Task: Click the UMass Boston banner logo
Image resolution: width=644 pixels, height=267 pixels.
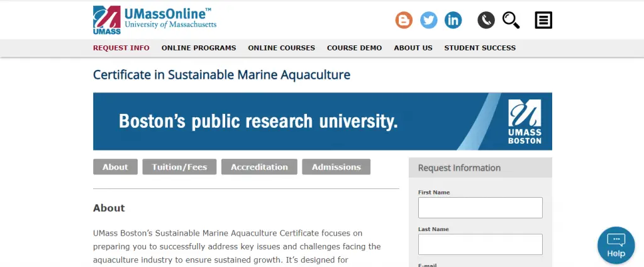Action: pos(525,122)
